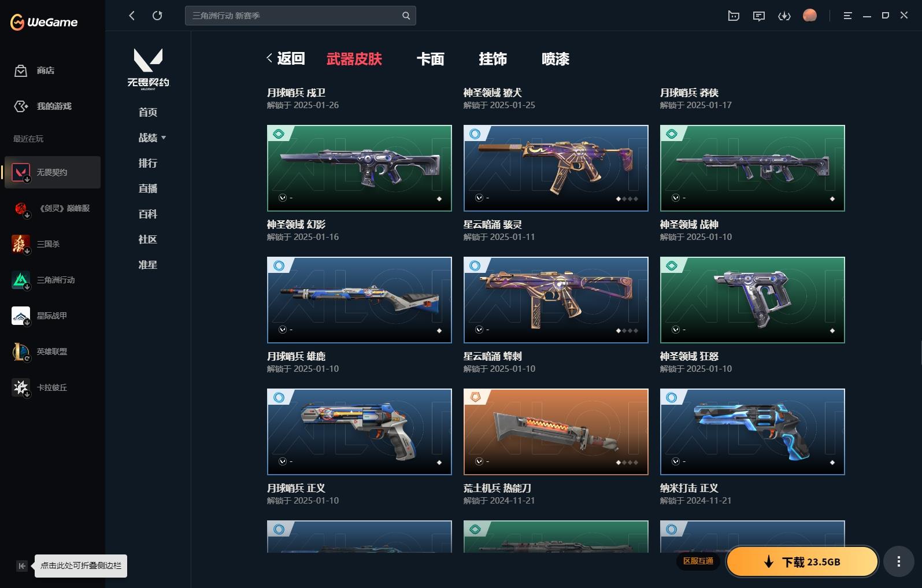The width and height of the screenshot is (922, 588).
Task: Open the hamburger menu icon
Action: [x=847, y=16]
